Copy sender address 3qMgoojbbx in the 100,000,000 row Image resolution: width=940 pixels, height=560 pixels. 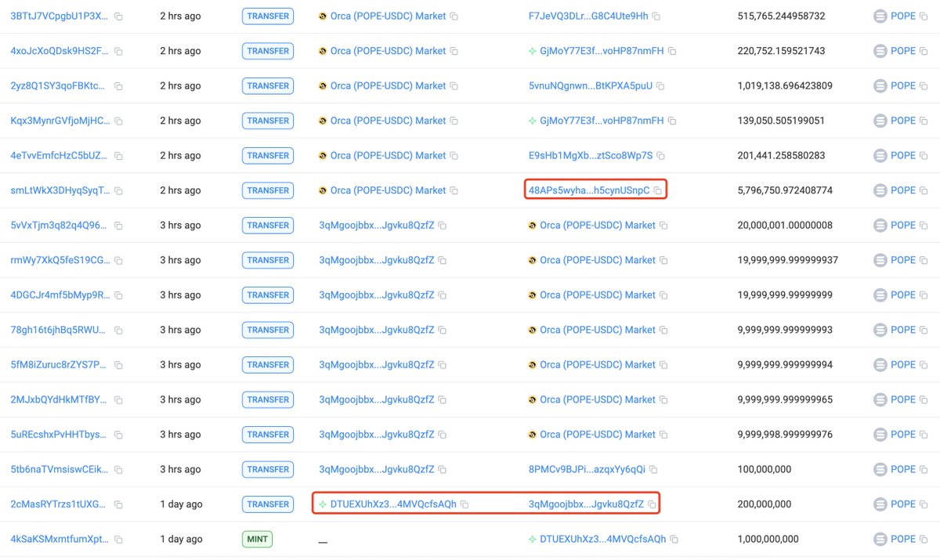point(443,469)
